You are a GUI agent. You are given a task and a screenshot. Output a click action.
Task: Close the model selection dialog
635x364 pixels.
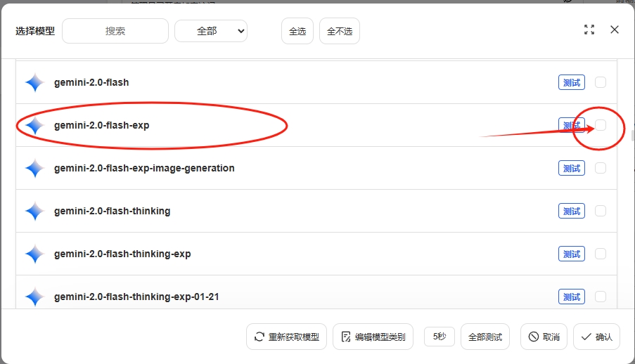[615, 30]
